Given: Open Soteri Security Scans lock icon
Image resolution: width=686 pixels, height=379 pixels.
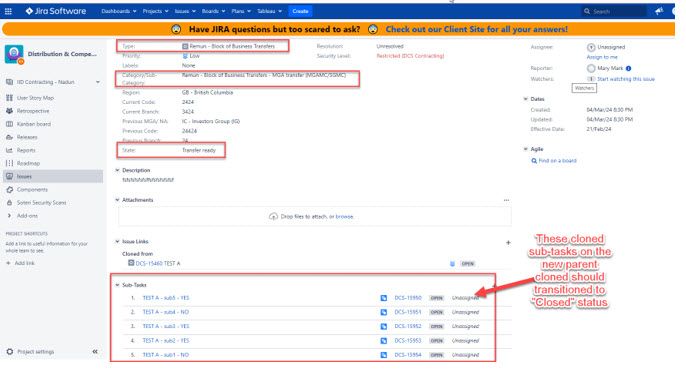Looking at the screenshot, I should (x=9, y=203).
